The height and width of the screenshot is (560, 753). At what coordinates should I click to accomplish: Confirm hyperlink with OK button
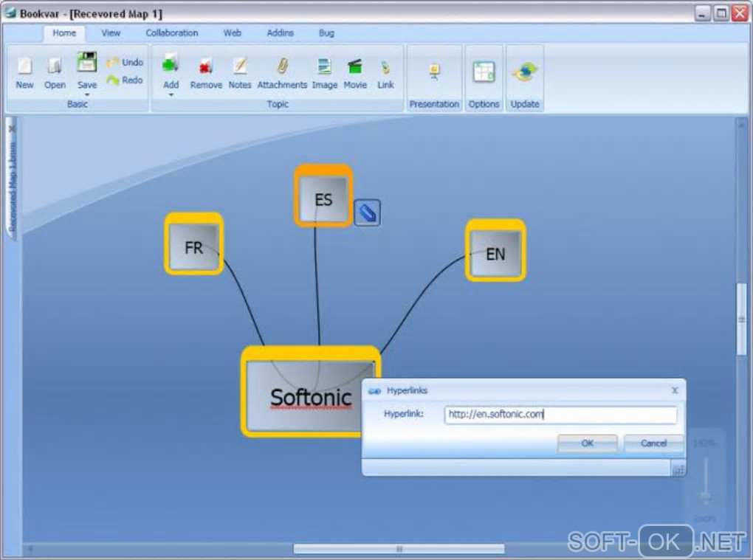click(588, 443)
